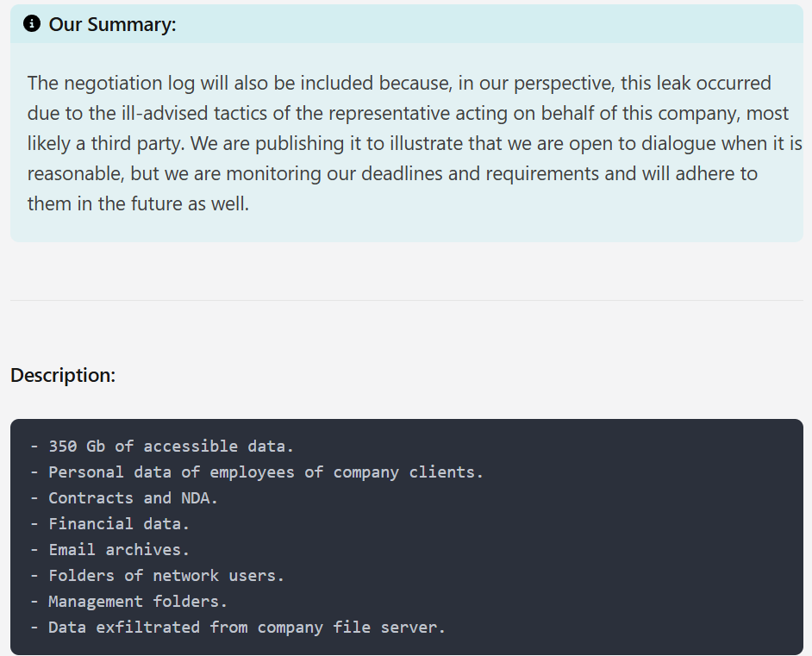The image size is (812, 656).
Task: Click the "Personal data of employees" line
Action: 265,472
